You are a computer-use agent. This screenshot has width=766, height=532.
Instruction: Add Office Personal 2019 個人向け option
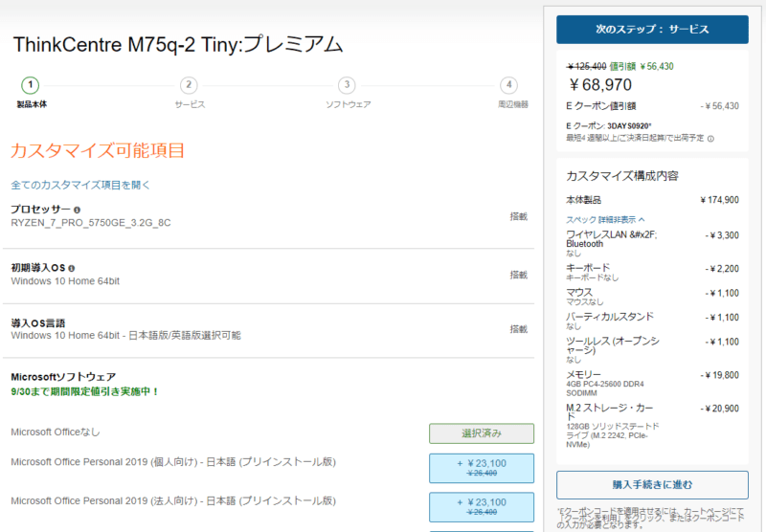(x=482, y=468)
